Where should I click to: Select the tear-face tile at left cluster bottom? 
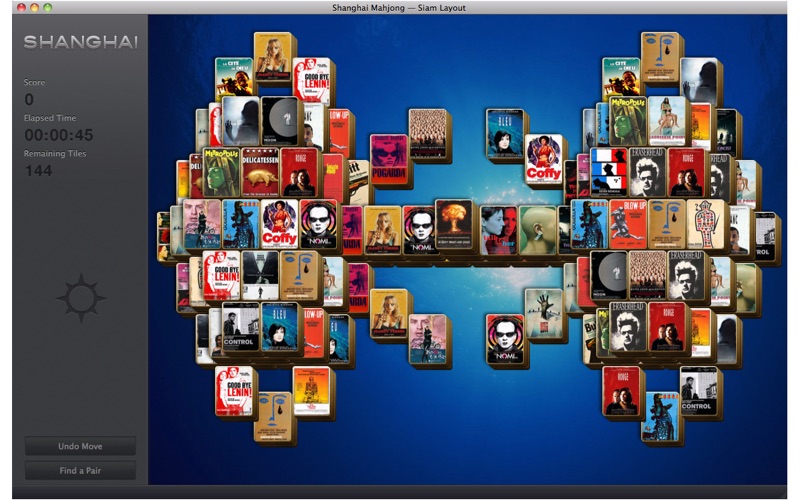pyautogui.click(x=272, y=416)
